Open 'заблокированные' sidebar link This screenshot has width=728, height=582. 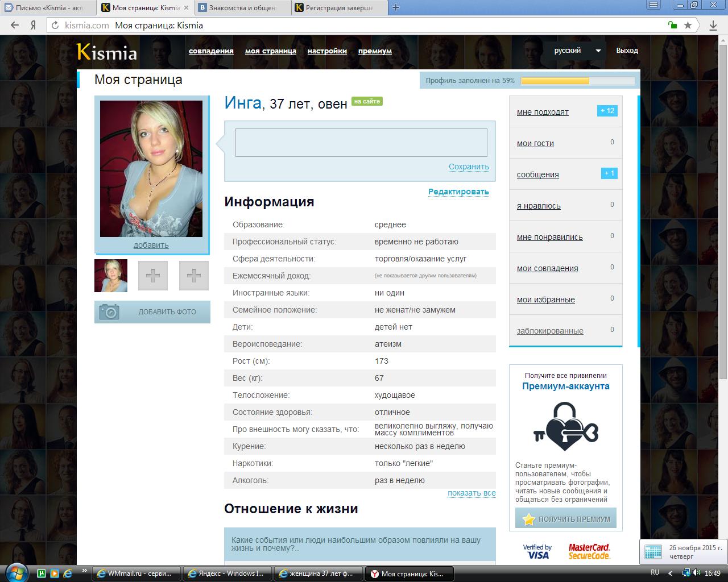point(550,331)
